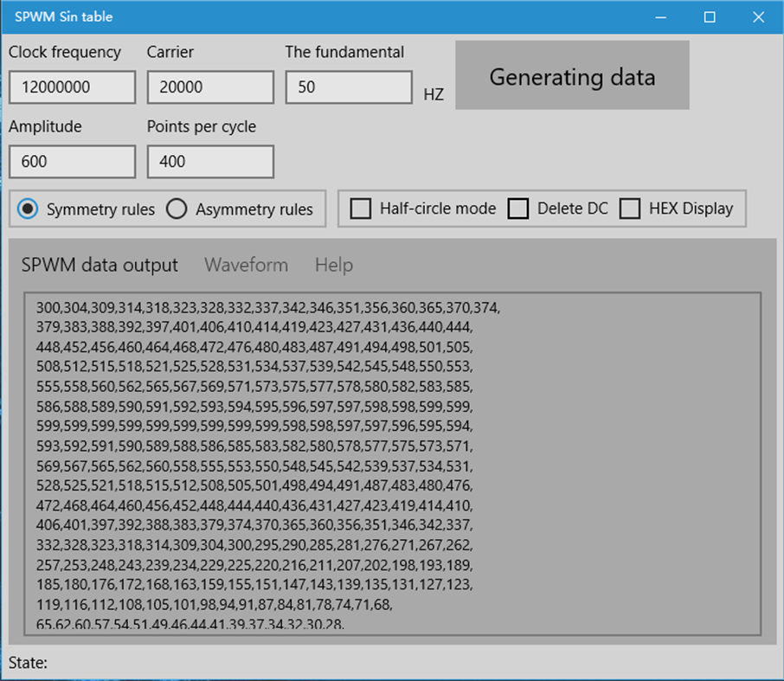Image resolution: width=784 pixels, height=681 pixels.
Task: Click the output row starting with 508,512,515
Action: click(x=254, y=367)
